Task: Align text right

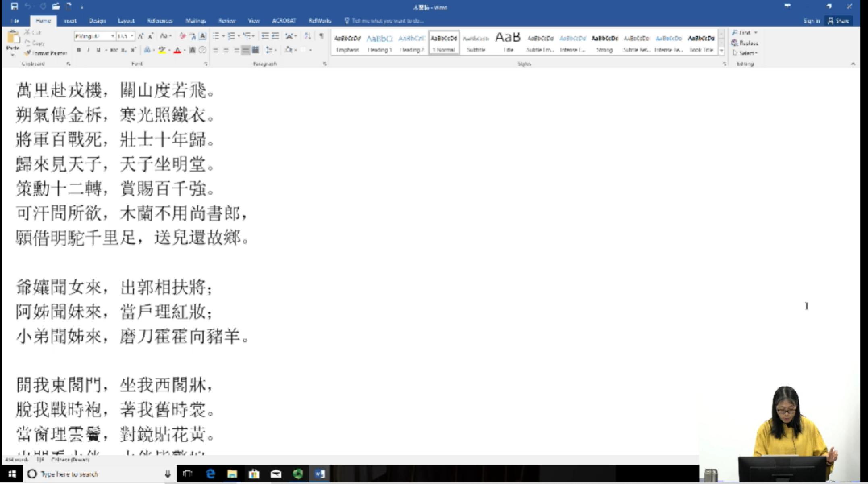Action: coord(237,50)
